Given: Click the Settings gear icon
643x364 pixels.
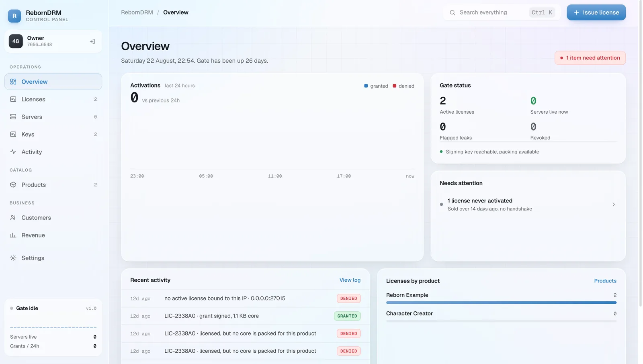Looking at the screenshot, I should (13, 258).
